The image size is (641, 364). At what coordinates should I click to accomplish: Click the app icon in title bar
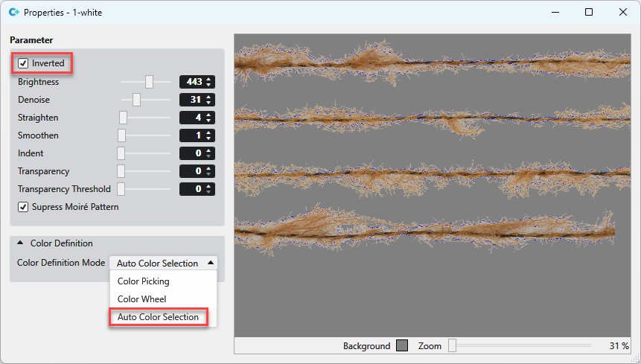coord(13,13)
